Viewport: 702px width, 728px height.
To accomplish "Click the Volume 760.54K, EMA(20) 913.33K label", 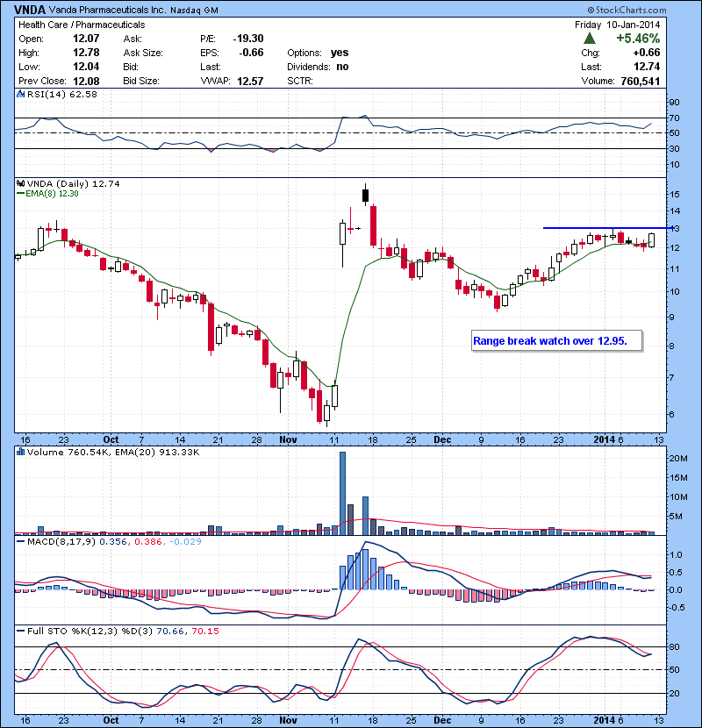I will (113, 453).
